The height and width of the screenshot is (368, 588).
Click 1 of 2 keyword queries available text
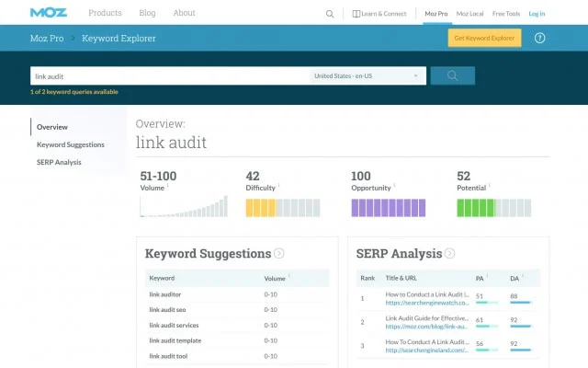(74, 92)
